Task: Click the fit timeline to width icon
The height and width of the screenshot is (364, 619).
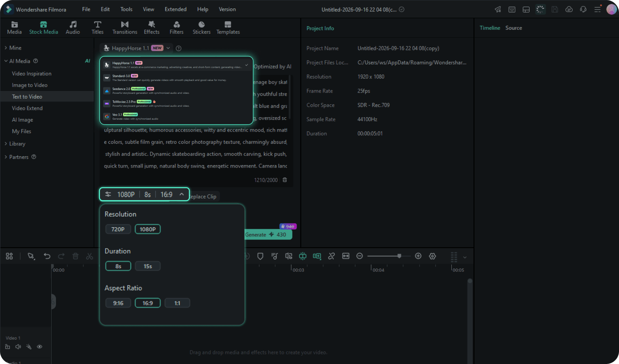Action: [346, 256]
